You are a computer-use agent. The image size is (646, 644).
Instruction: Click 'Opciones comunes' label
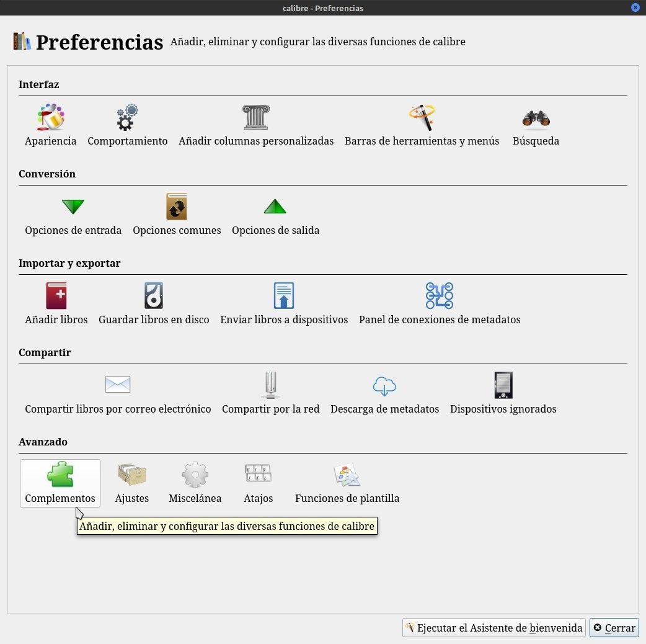pyautogui.click(x=177, y=230)
